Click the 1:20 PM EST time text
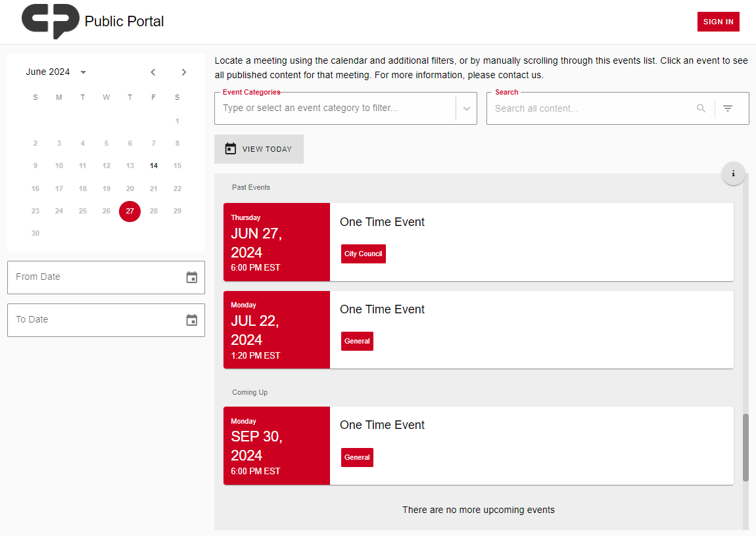Screen dimensions: 756x536 255,355
